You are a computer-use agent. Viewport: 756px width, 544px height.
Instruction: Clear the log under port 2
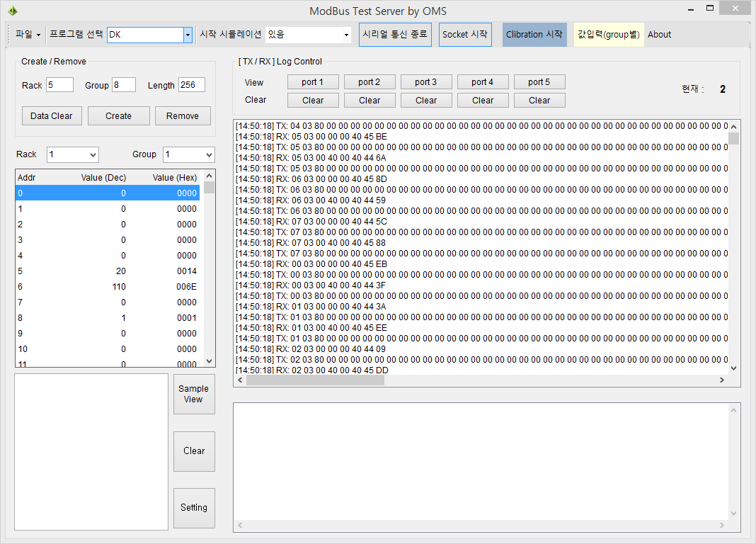370,101
